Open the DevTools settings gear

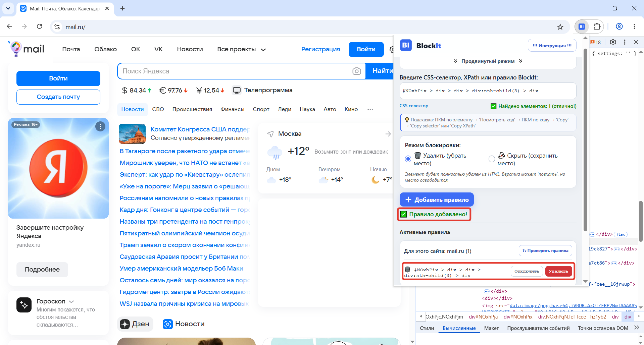coord(613,42)
